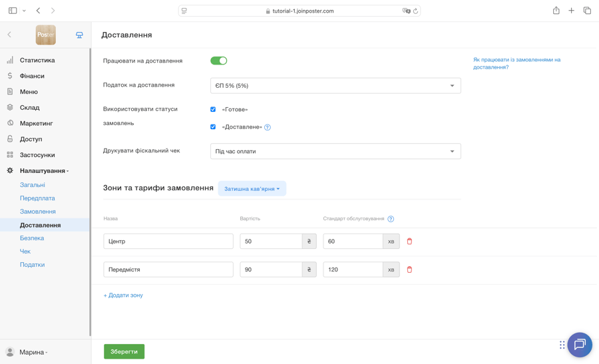Screen dimensions: 599x364
Task: Edit the Центр service time field
Action: click(x=353, y=242)
